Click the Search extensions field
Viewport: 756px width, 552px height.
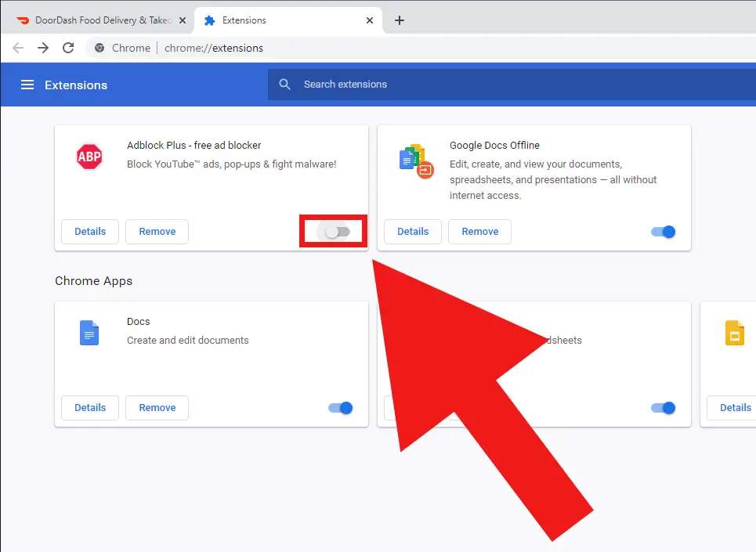[512, 85]
